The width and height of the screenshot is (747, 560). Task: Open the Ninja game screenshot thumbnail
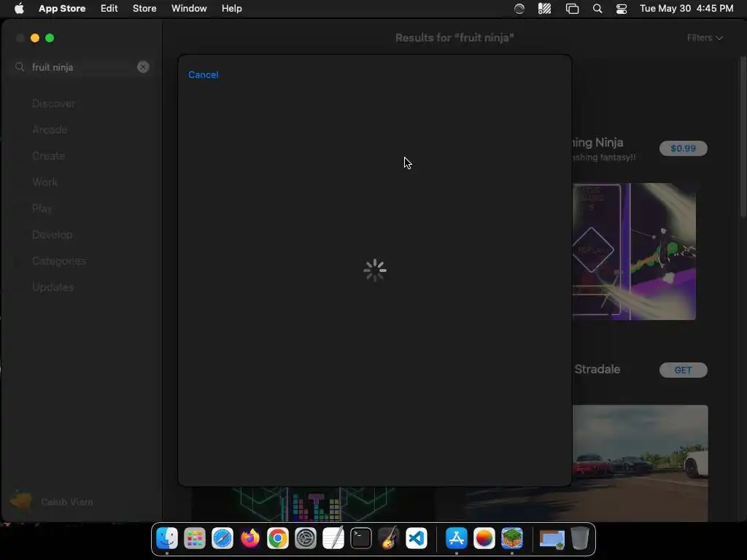(x=634, y=252)
